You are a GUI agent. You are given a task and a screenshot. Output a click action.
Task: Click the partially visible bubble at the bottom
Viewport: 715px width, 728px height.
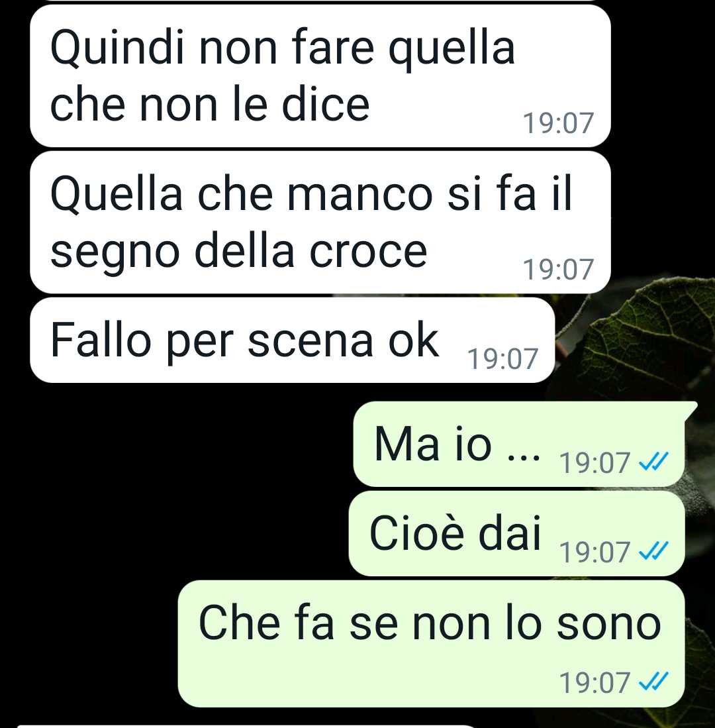point(246,725)
